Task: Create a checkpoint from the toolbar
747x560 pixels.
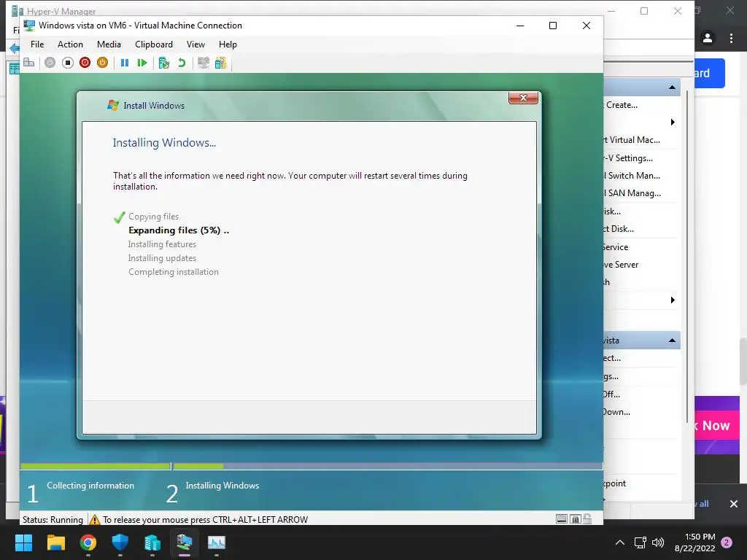Action: click(x=164, y=63)
